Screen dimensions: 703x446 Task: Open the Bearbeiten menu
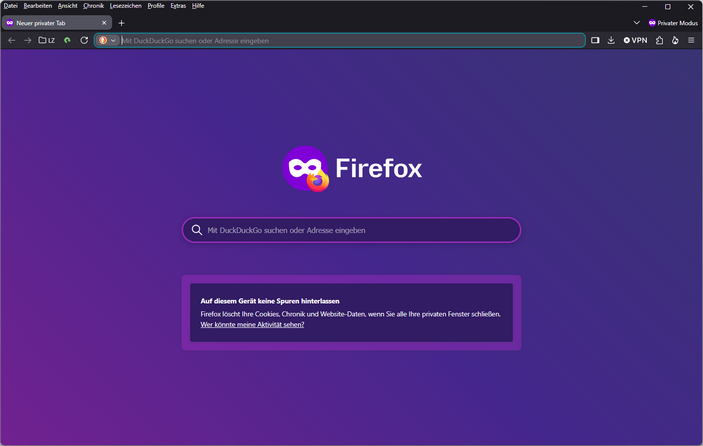(x=38, y=6)
